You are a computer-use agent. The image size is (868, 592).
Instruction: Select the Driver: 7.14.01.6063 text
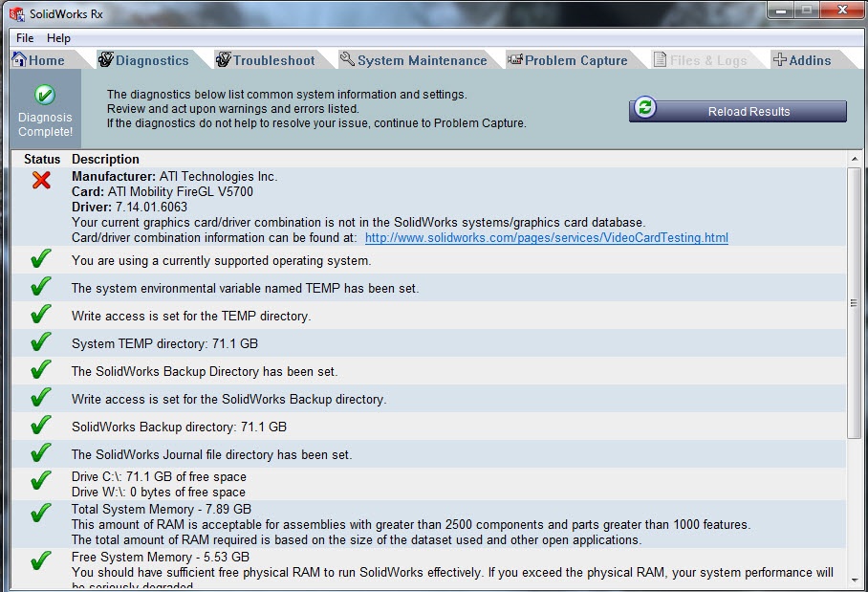130,208
